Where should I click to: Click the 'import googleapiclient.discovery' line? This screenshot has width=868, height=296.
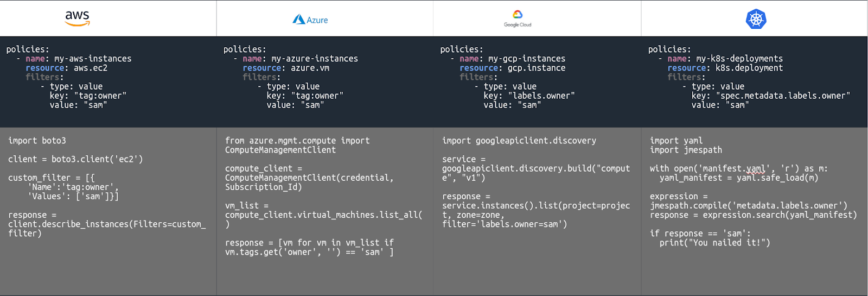(519, 141)
